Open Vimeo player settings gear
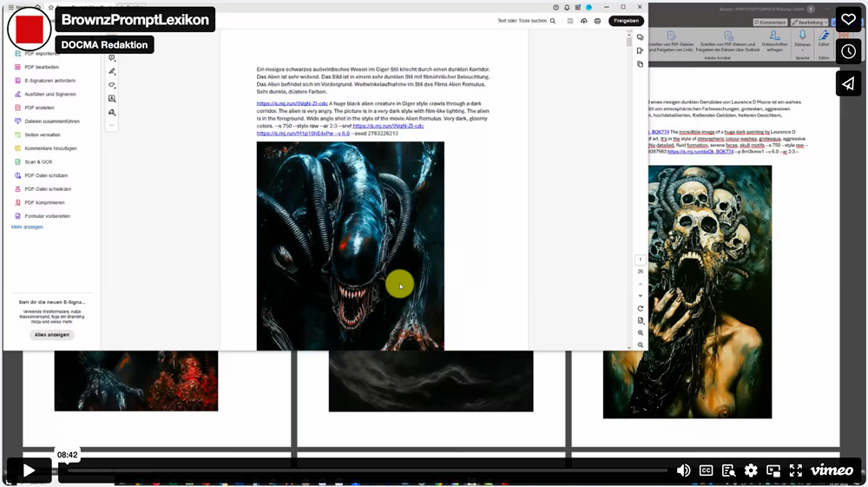Viewport: 868px width, 487px height. pyautogui.click(x=751, y=471)
